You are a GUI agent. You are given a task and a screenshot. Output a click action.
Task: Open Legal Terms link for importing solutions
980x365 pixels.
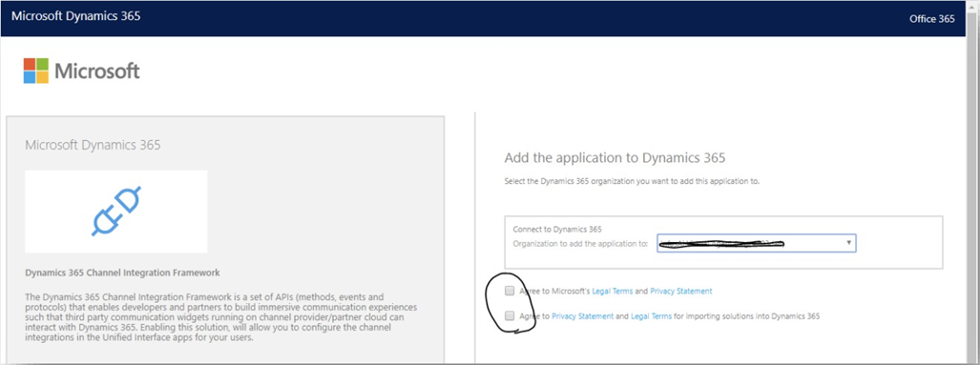pos(651,316)
